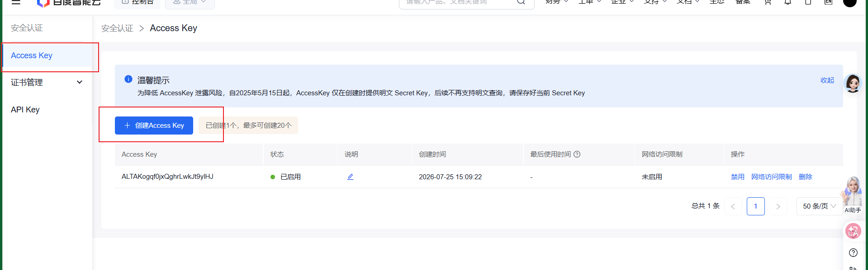Open the hamburger menu in the top bar
The image size is (868, 270).
16,2
